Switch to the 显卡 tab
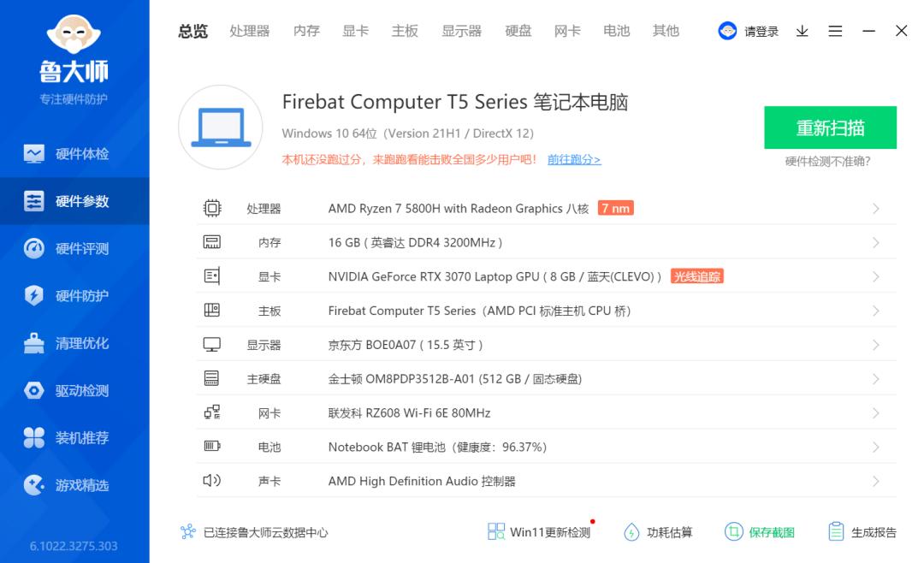This screenshot has height=563, width=924. pos(354,31)
